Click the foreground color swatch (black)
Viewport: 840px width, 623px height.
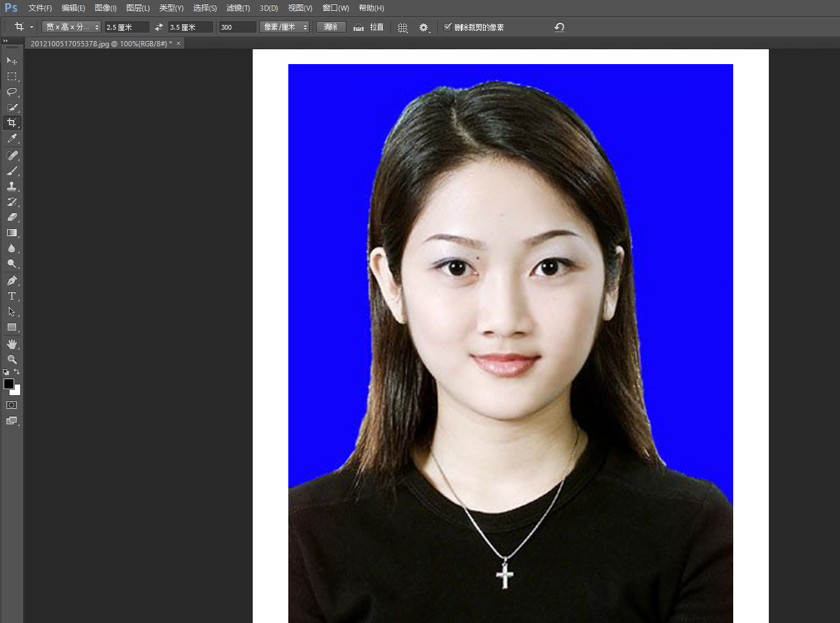pyautogui.click(x=9, y=384)
